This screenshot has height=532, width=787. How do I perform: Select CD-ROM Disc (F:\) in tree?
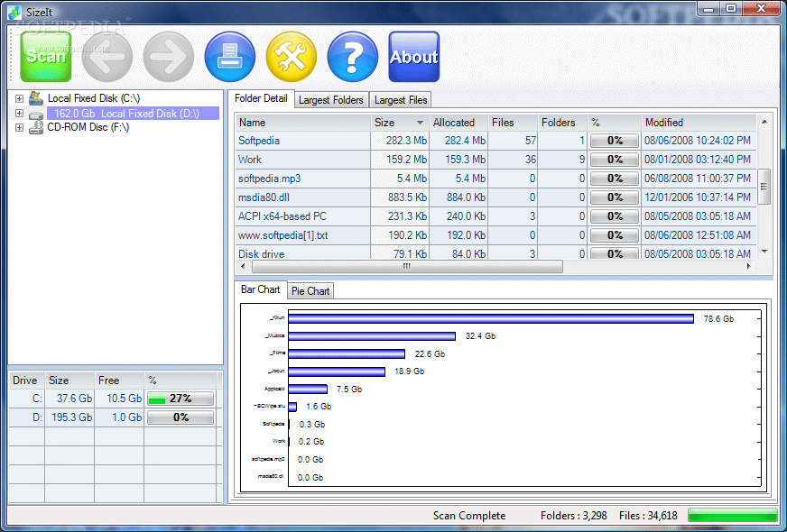tap(88, 127)
